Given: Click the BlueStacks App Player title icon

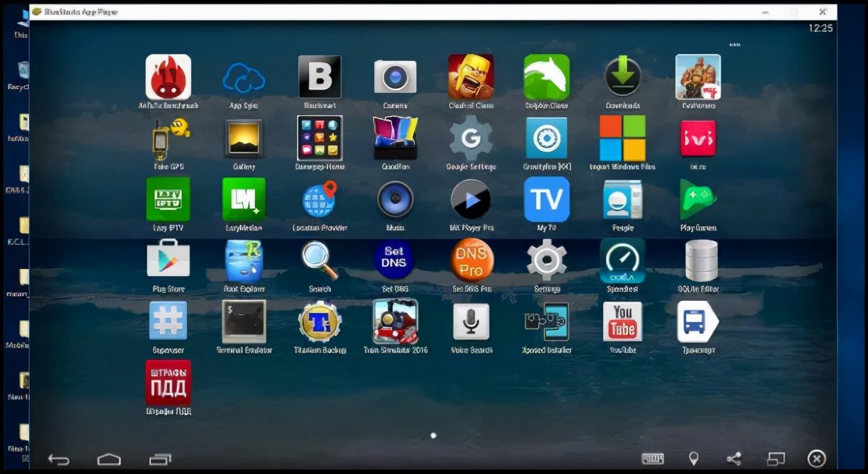Looking at the screenshot, I should 36,12.
